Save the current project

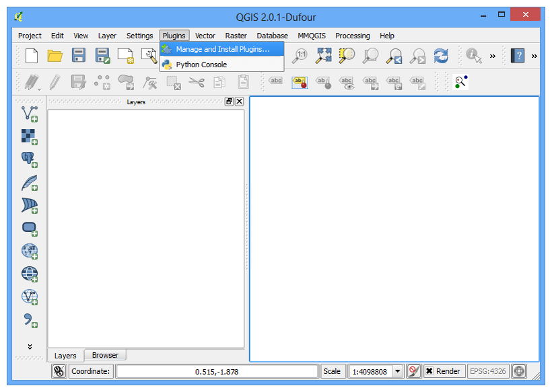tap(79, 56)
